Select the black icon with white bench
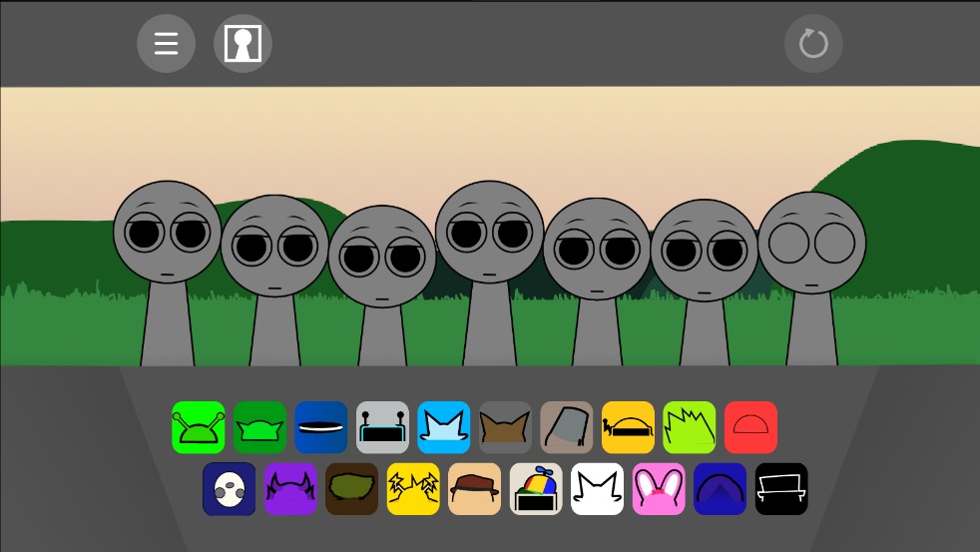The height and width of the screenshot is (552, 980). click(781, 489)
